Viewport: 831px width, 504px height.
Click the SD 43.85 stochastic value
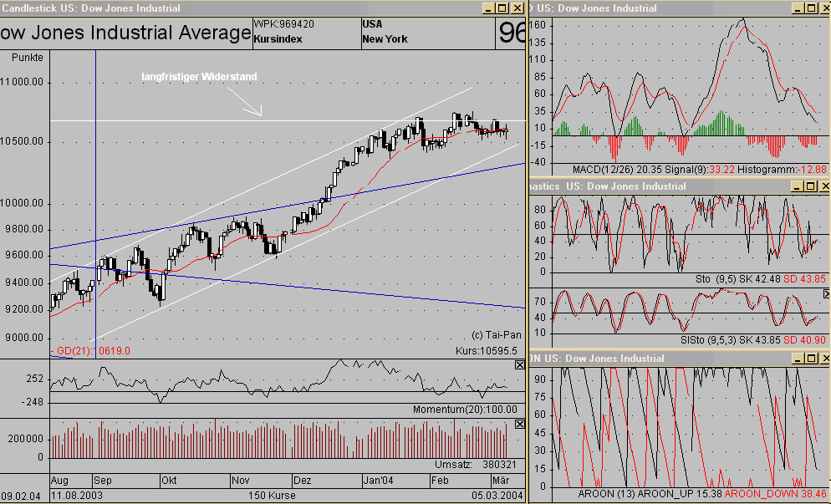point(804,279)
